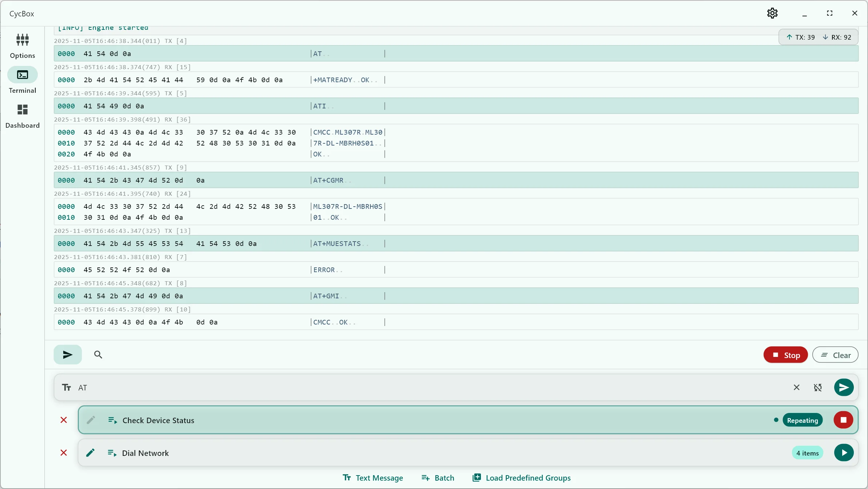Clear the AT text input with X
This screenshot has height=489, width=868.
[796, 387]
